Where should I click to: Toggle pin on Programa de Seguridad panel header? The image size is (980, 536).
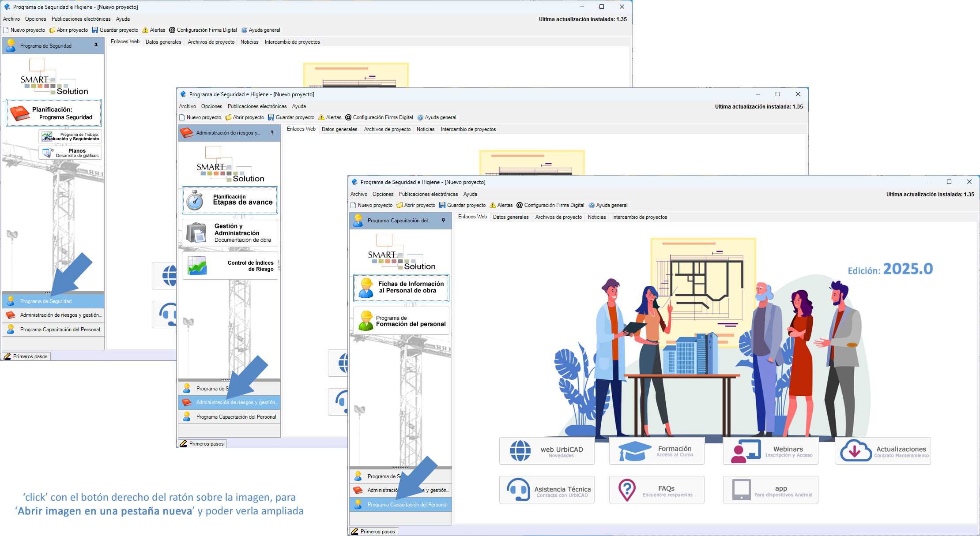tap(96, 45)
